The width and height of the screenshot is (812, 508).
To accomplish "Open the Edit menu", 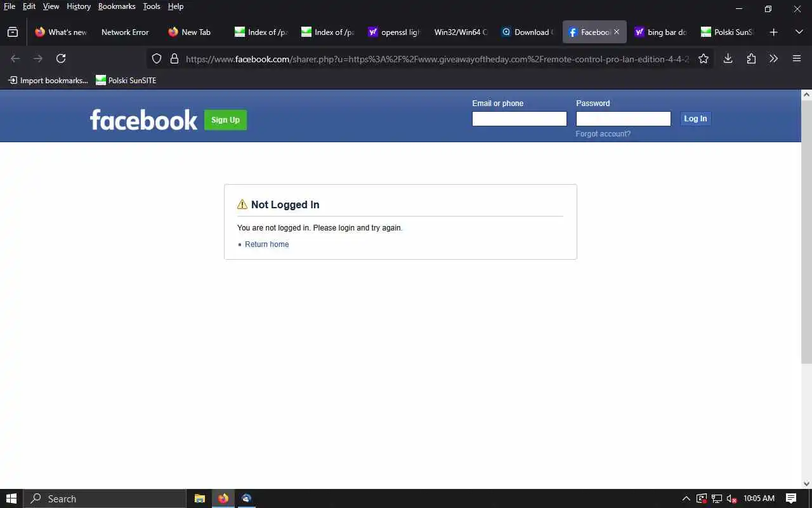I will (x=29, y=6).
